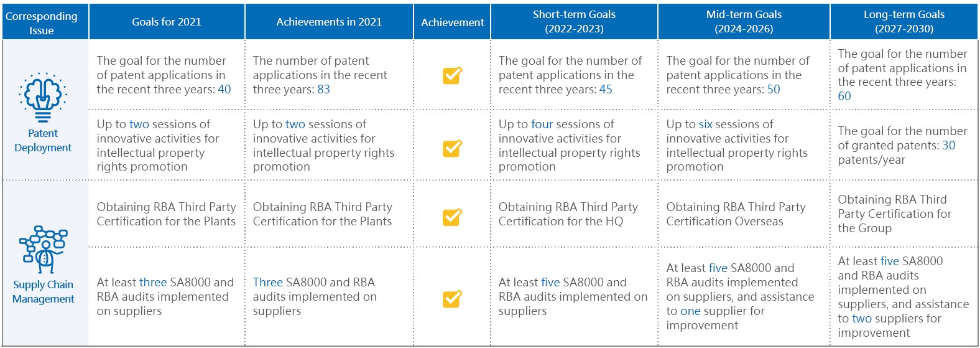Click the checkmark for SA8000 audits row

point(452,299)
